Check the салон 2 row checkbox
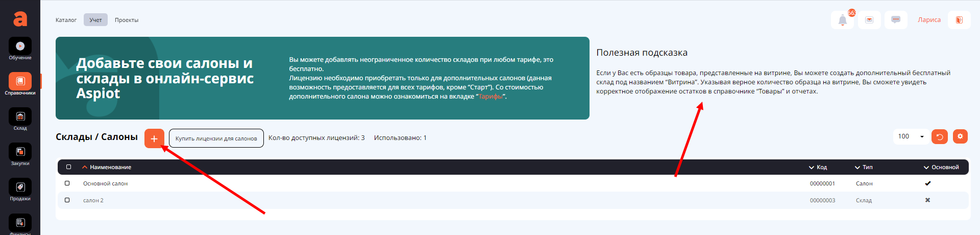This screenshot has height=235, width=980. click(x=67, y=200)
